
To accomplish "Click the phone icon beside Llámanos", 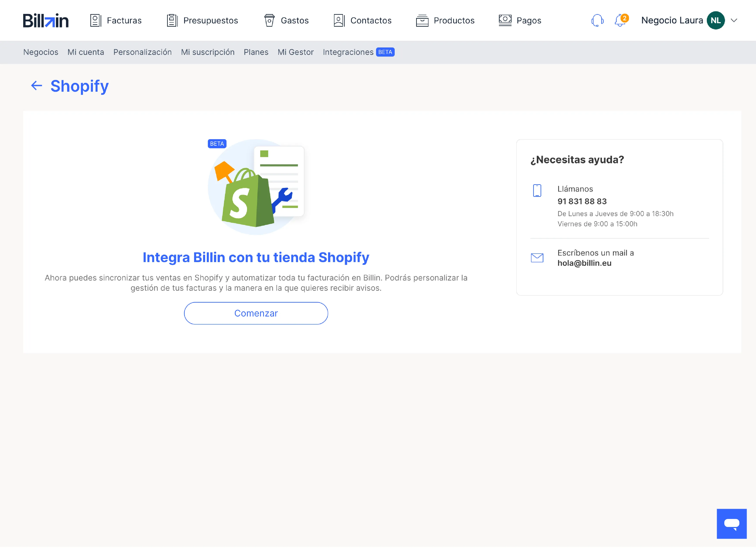I will pyautogui.click(x=537, y=191).
